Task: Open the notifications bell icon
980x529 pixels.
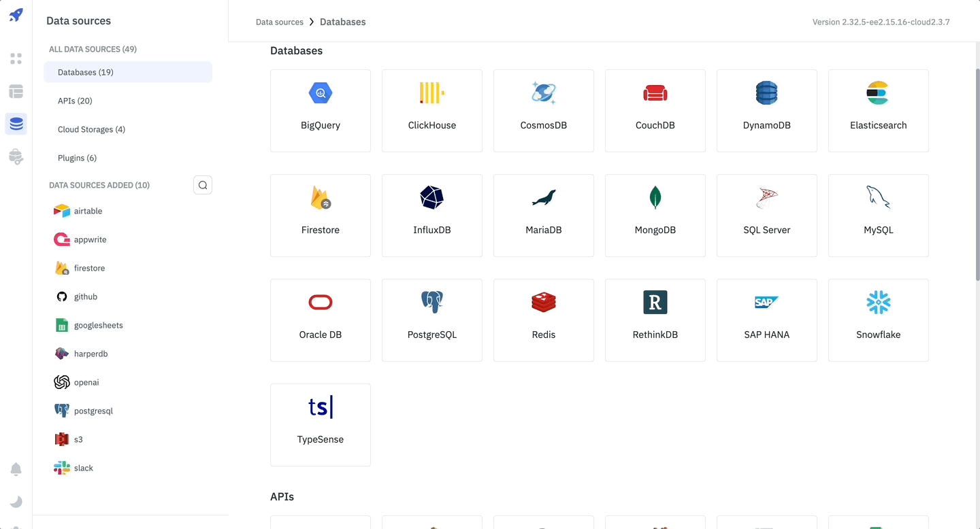Action: pos(16,469)
